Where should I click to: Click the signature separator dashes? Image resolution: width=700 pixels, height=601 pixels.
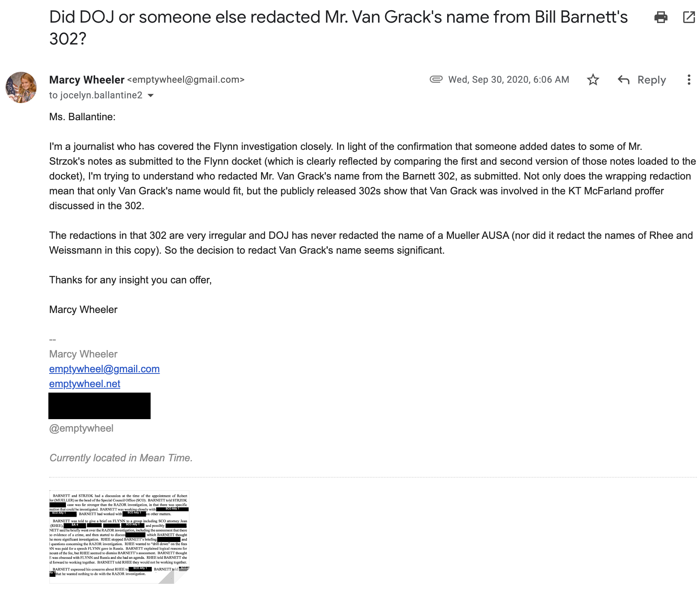tap(53, 340)
